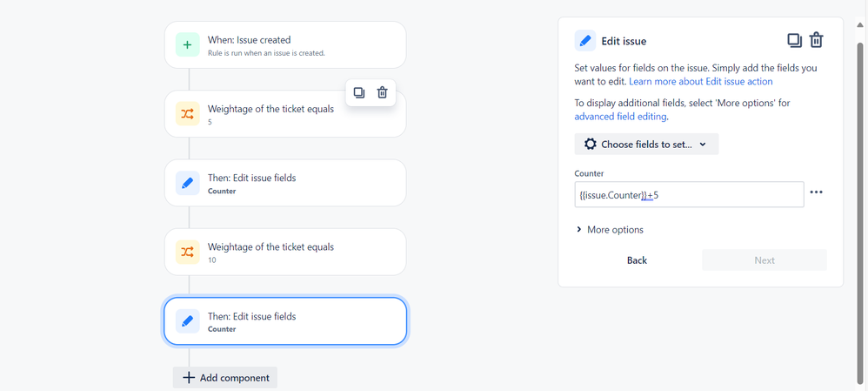Delete the Edit issue action in panel
The height and width of the screenshot is (391, 868).
(817, 40)
